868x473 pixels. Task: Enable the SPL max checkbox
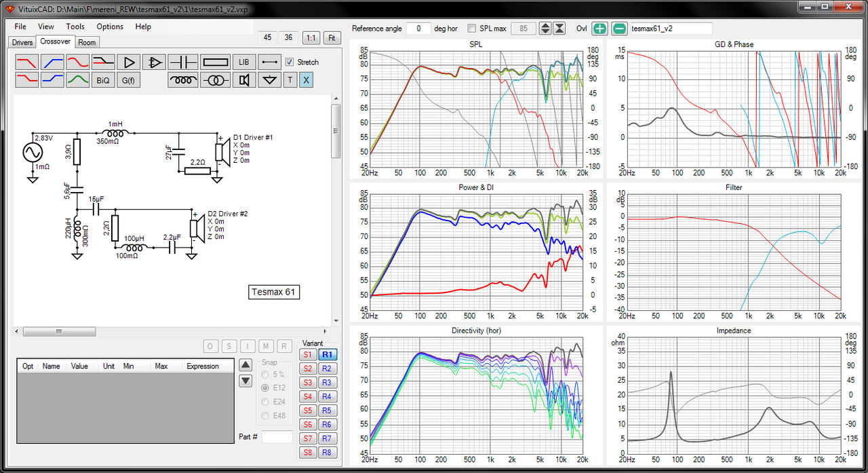[x=472, y=29]
